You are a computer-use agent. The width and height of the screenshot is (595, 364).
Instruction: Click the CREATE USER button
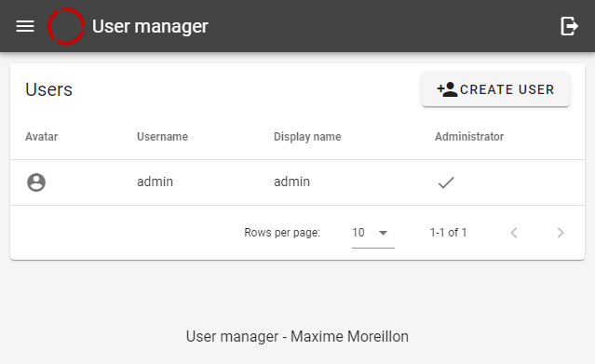point(495,89)
